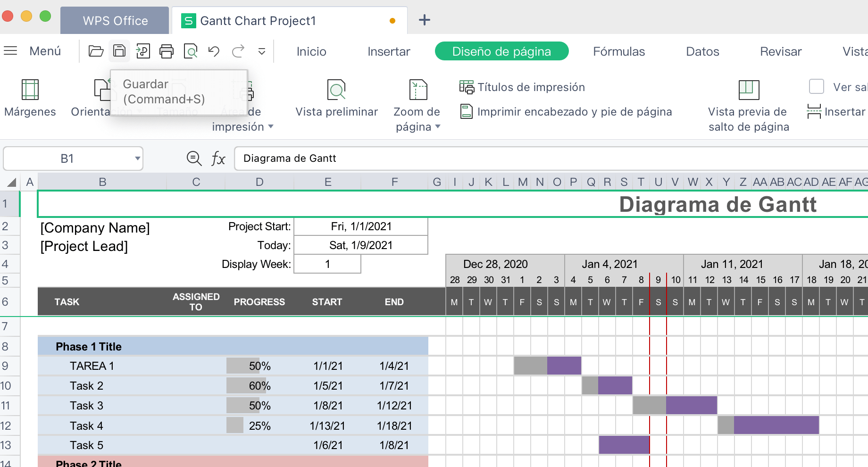The width and height of the screenshot is (868, 467).
Task: Open a new tab with plus button
Action: point(424,20)
